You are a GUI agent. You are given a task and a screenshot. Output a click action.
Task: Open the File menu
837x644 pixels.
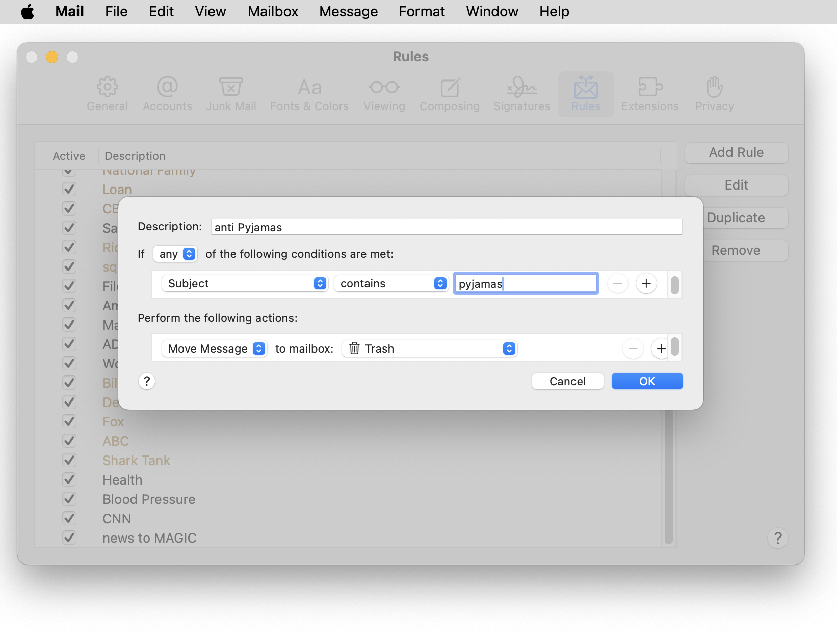(x=116, y=11)
